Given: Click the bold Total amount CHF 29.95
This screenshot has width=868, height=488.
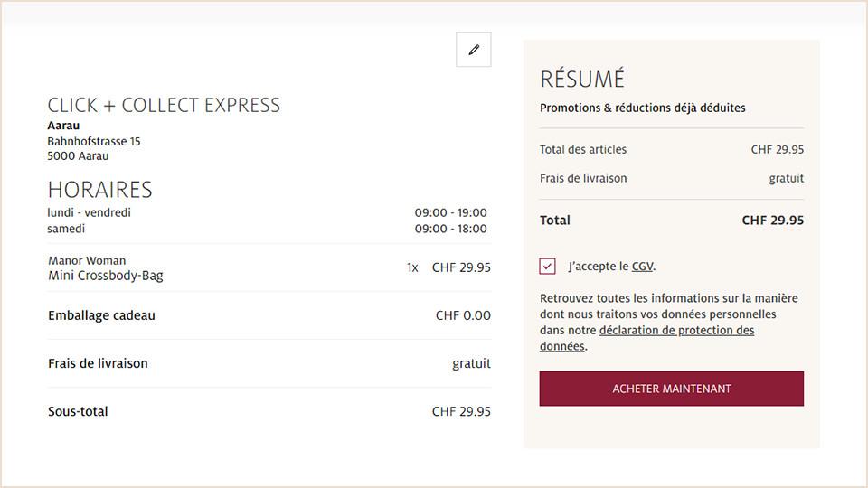Looking at the screenshot, I should pos(772,220).
